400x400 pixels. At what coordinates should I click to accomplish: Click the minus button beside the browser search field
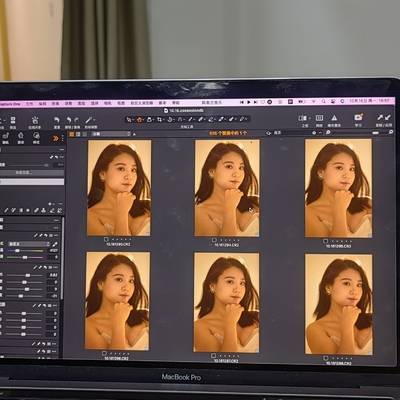coord(320,133)
